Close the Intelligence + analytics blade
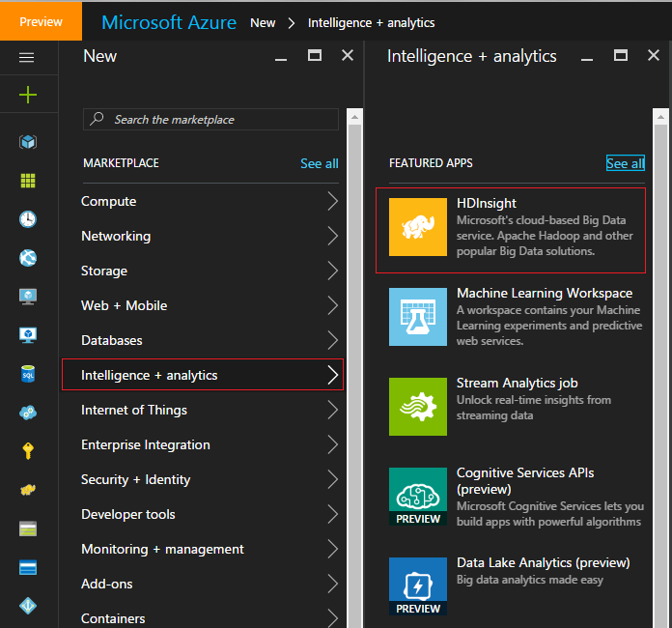The height and width of the screenshot is (628, 672). pos(654,55)
